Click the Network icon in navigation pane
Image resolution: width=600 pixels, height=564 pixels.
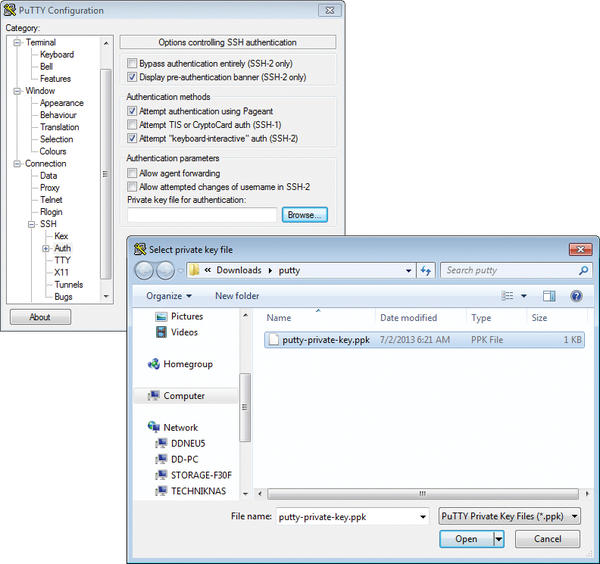point(154,427)
